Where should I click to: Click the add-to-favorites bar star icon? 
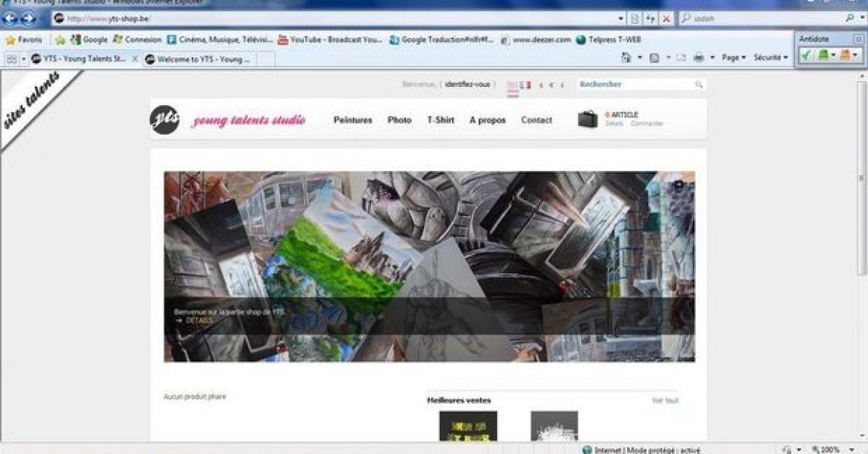coord(60,40)
